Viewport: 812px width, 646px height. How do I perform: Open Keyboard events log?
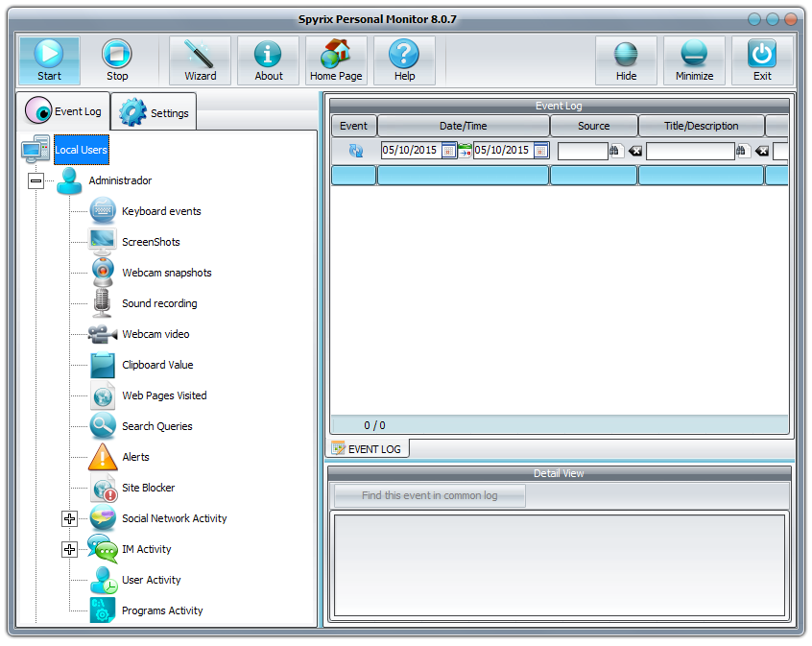pos(161,211)
